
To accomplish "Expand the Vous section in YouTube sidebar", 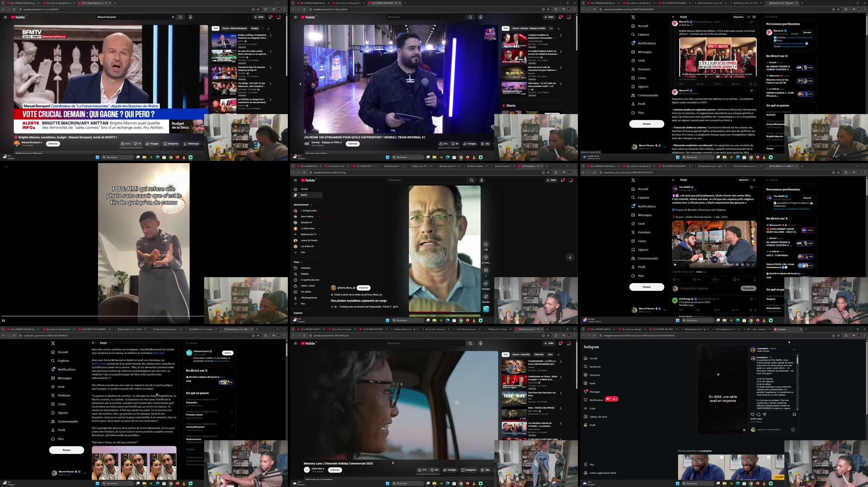I will click(x=298, y=262).
